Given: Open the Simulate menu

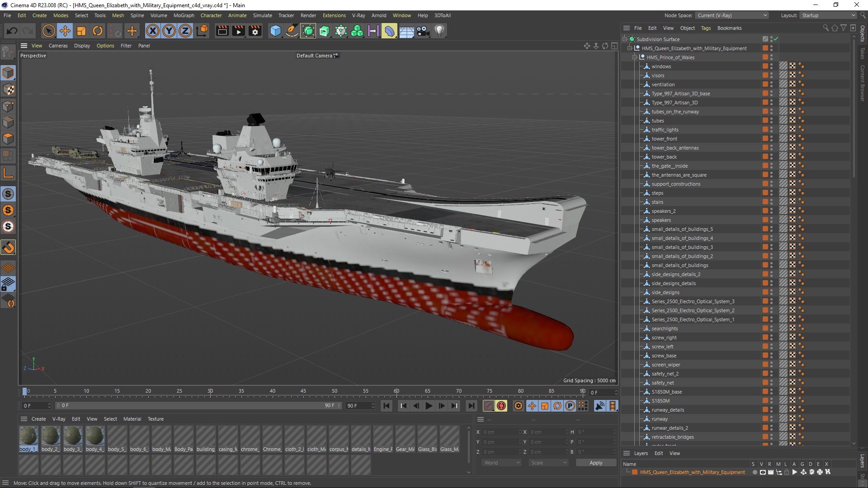Looking at the screenshot, I should point(262,15).
